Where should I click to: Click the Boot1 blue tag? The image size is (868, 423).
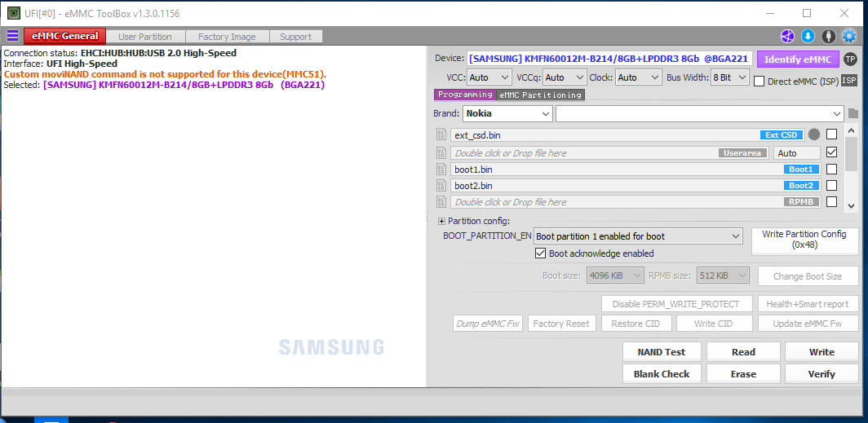pyautogui.click(x=801, y=170)
